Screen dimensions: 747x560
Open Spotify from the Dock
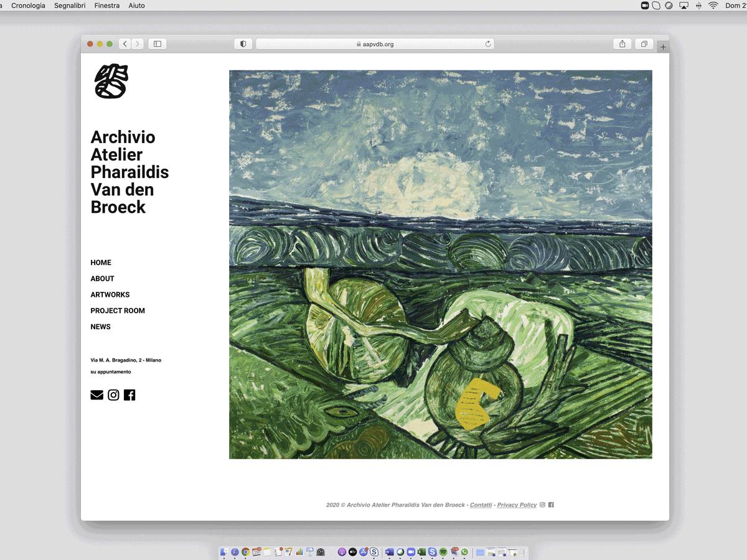tap(443, 552)
